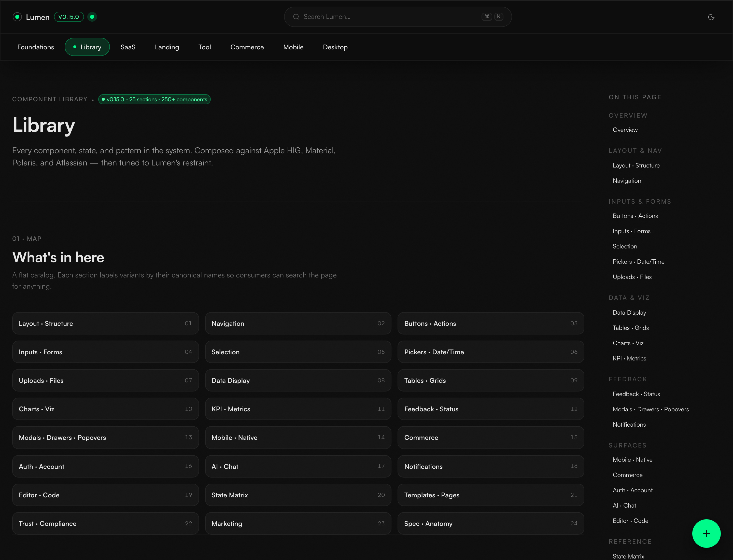Jump to Mobile · Native in sidebar outline
This screenshot has height=560, width=733.
click(632, 460)
